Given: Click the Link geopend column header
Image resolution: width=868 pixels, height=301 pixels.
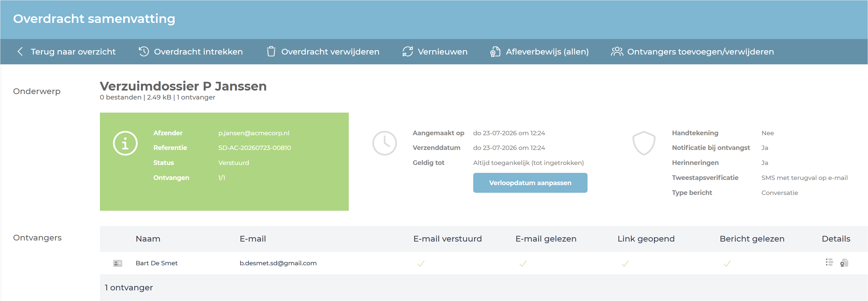Looking at the screenshot, I should tap(646, 239).
